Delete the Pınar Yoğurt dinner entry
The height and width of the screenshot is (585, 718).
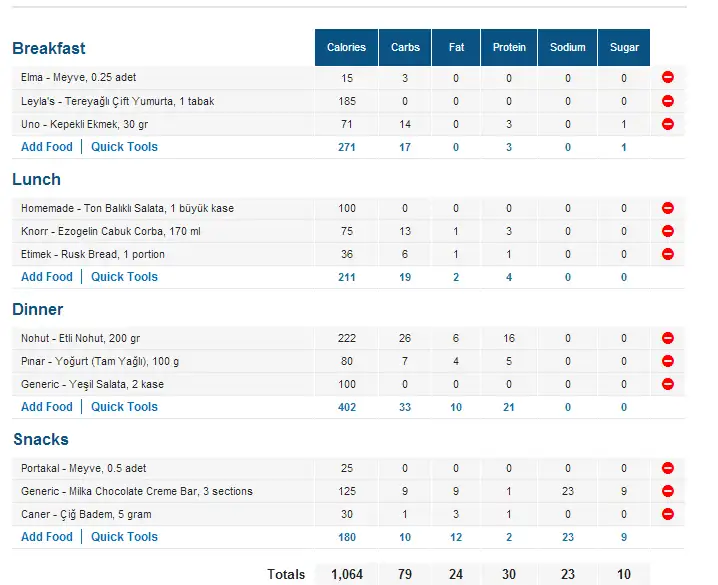(x=668, y=361)
